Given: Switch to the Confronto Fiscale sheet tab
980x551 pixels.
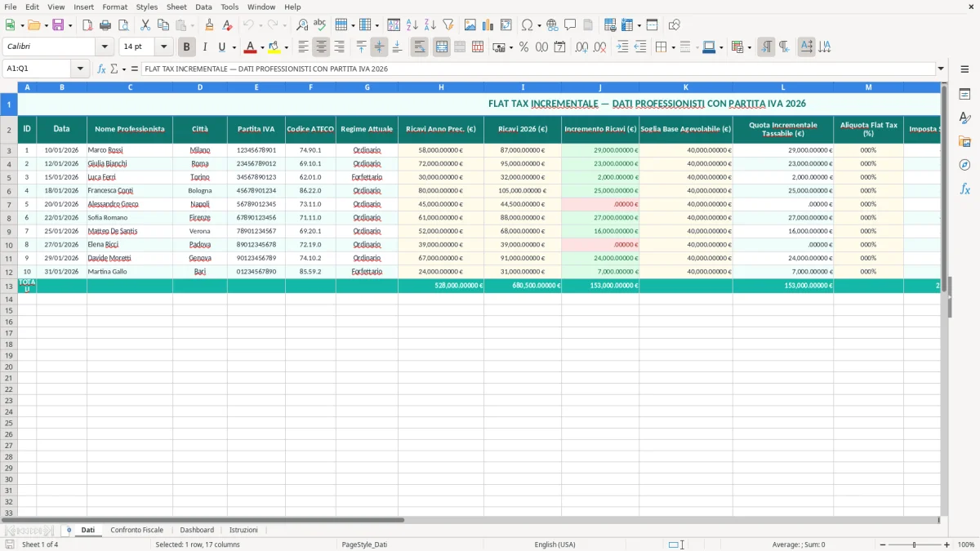Looking at the screenshot, I should (x=137, y=530).
